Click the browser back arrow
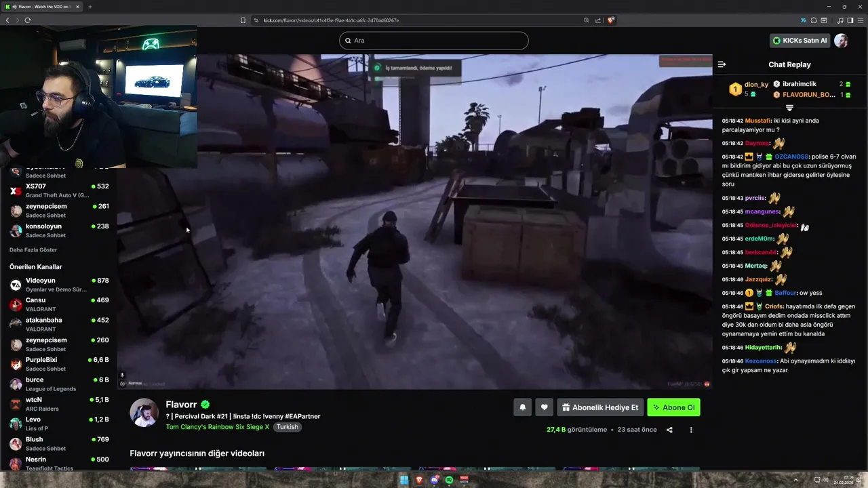This screenshot has height=488, width=868. (x=7, y=20)
